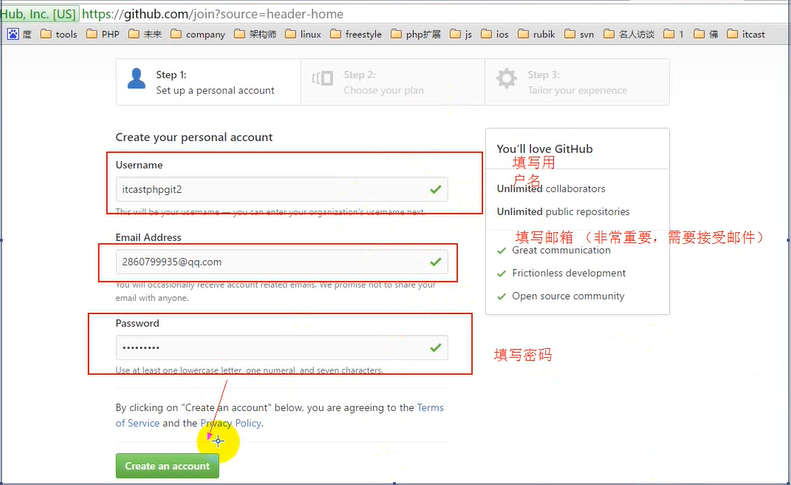The image size is (791, 485).
Task: Open the ios bookmark folder
Action: 495,34
